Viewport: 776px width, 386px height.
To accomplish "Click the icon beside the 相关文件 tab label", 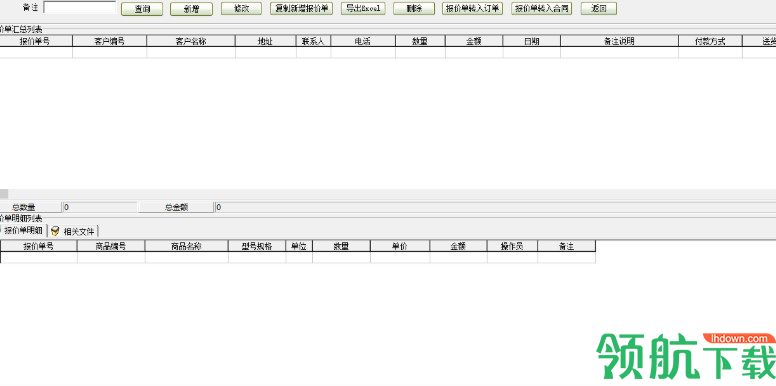I will [x=55, y=231].
